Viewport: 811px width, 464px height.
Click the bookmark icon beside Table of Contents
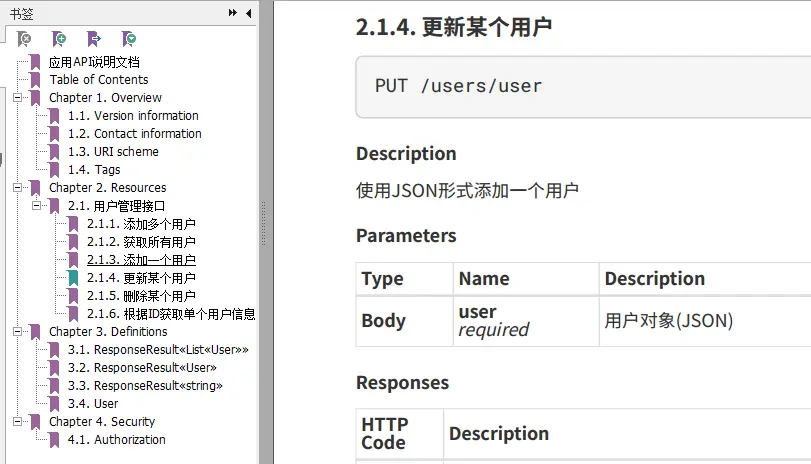pos(36,80)
